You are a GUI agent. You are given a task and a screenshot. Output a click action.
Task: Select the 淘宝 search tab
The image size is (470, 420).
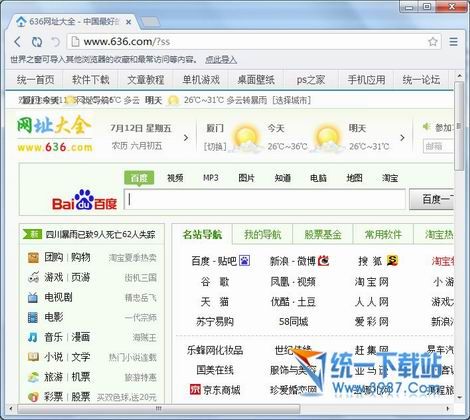(390, 178)
